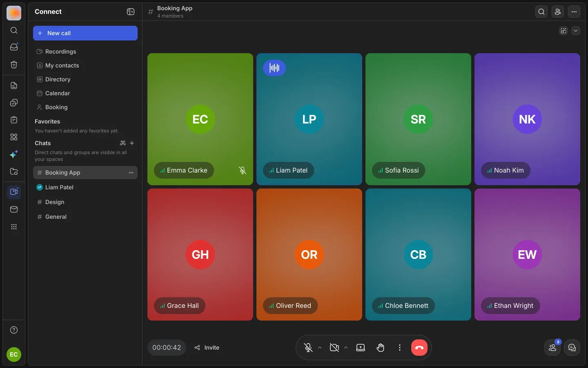Screen dimensions: 588x368
Task: Open the Design channel
Action: [85, 202]
